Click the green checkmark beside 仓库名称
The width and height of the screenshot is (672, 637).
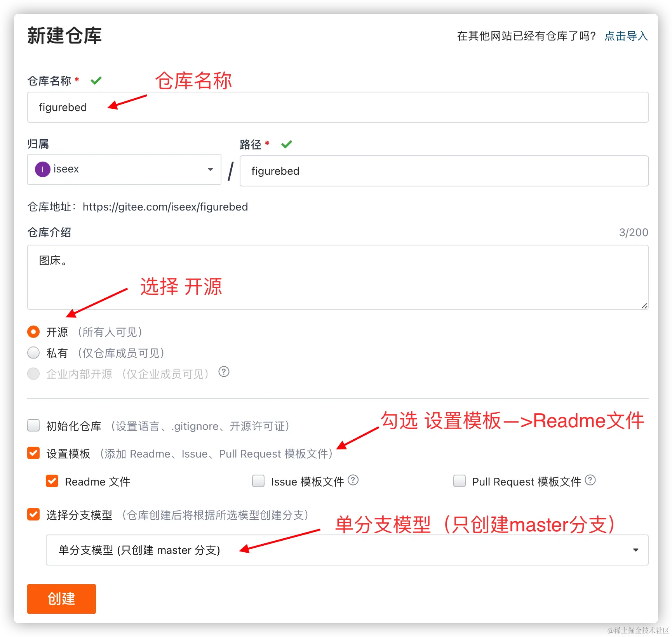(96, 81)
